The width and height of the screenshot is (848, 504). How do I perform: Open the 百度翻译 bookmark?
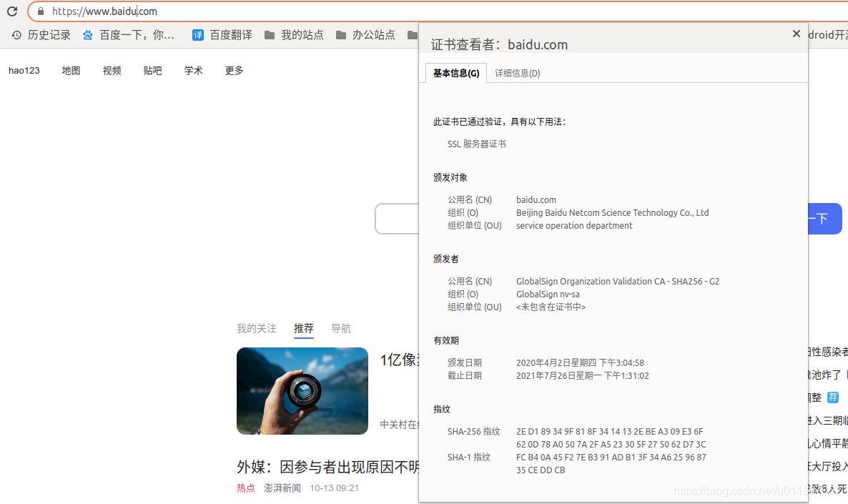tap(222, 35)
